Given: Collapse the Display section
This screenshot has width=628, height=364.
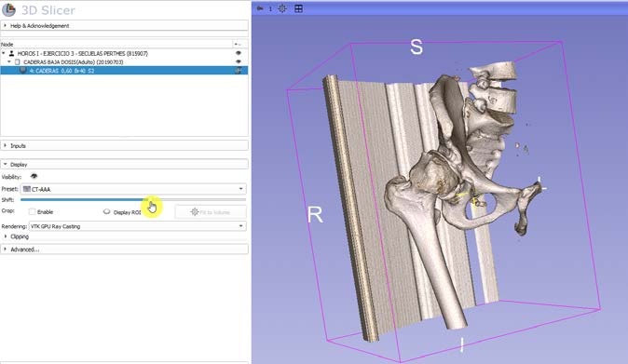Looking at the screenshot, I should tap(124, 165).
